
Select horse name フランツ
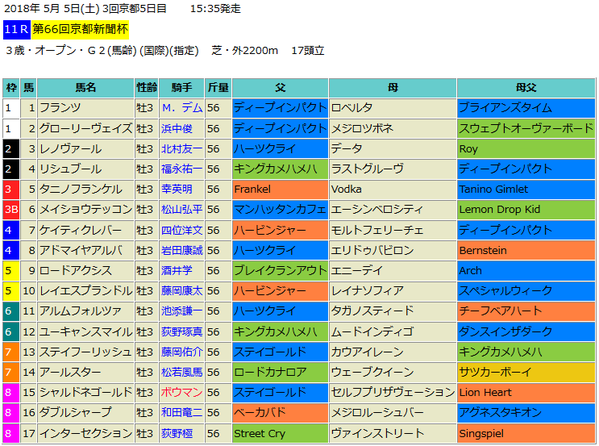pos(60,108)
